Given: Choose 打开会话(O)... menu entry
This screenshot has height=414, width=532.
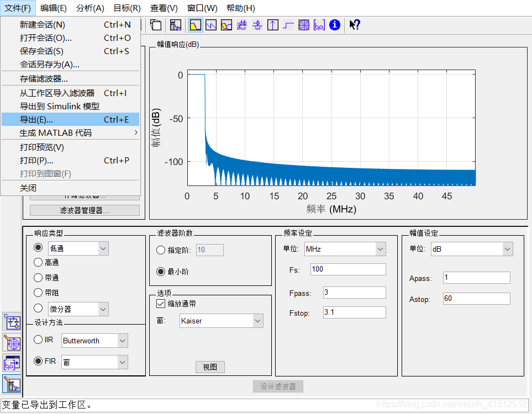Looking at the screenshot, I should (x=71, y=38).
